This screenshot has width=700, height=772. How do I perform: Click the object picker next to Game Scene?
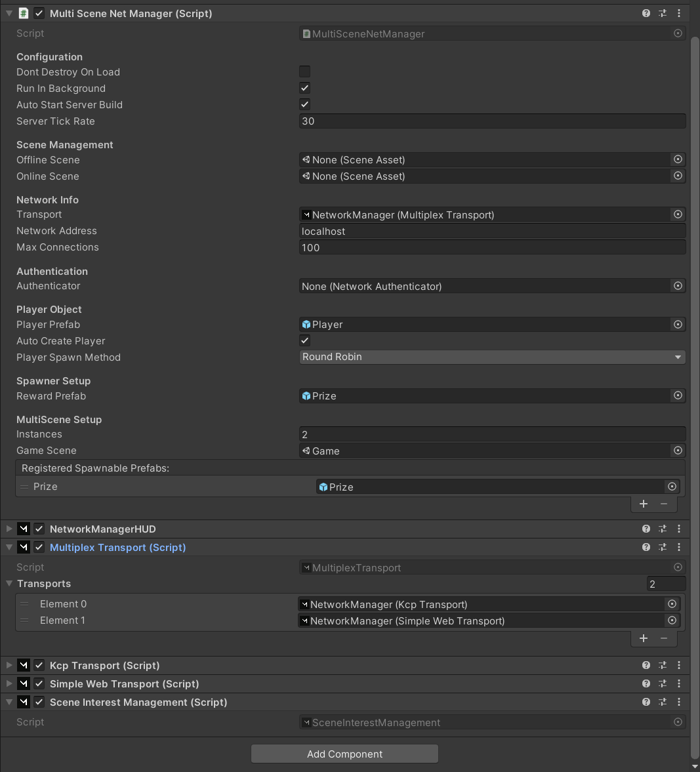pos(678,451)
